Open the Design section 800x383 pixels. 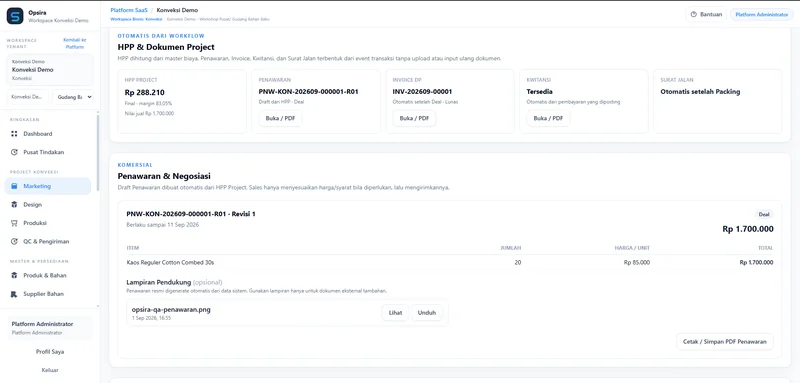(x=48, y=205)
